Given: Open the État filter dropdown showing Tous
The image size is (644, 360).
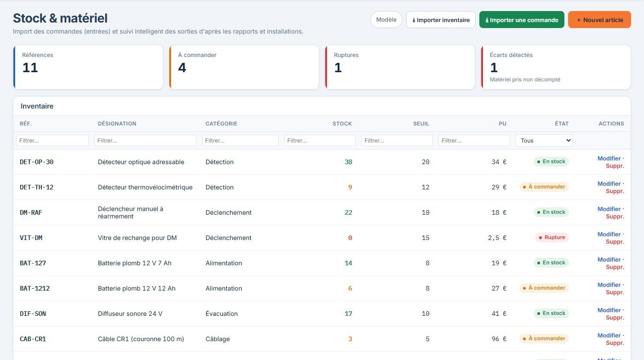Looking at the screenshot, I should pyautogui.click(x=544, y=141).
